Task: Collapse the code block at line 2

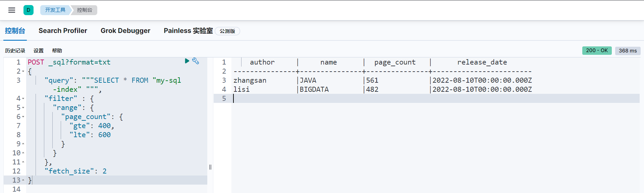Action: [x=23, y=71]
